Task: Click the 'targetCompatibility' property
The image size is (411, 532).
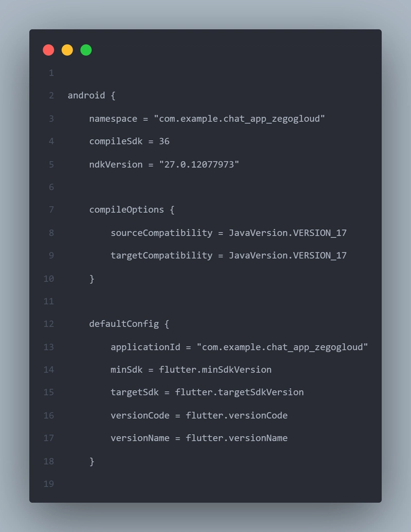Action: point(161,255)
